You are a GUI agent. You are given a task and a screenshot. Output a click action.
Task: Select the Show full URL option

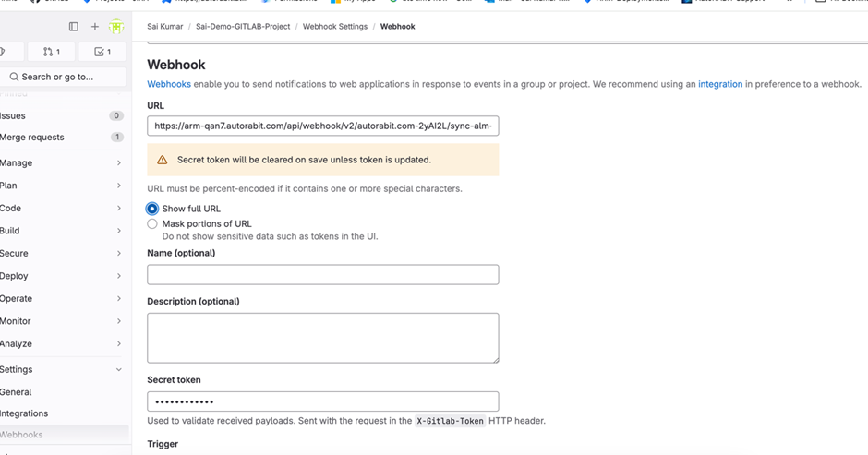click(152, 209)
